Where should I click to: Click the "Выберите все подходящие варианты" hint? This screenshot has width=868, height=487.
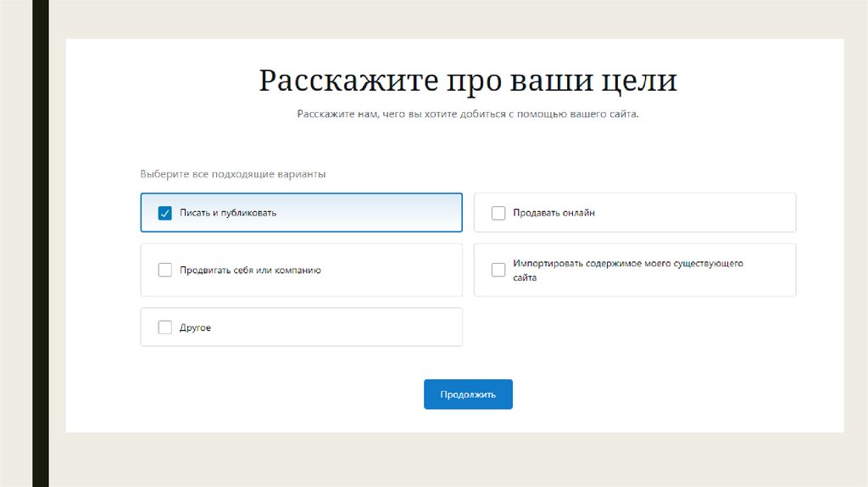point(233,174)
